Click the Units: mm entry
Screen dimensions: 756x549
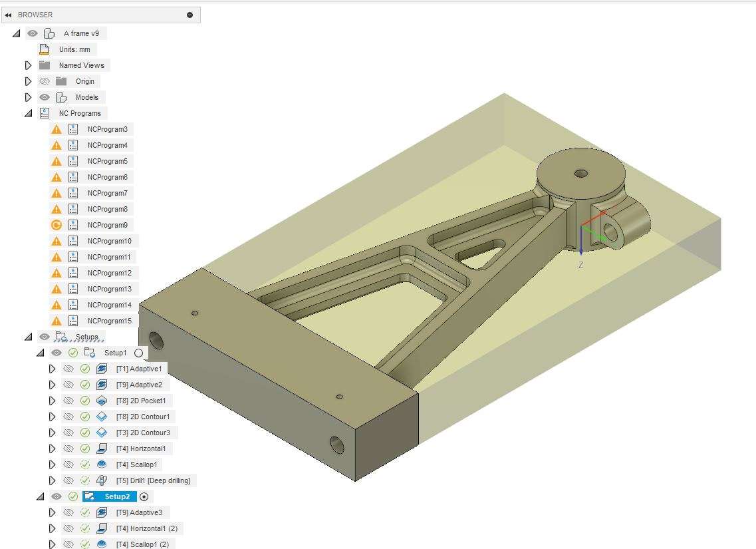pos(74,49)
